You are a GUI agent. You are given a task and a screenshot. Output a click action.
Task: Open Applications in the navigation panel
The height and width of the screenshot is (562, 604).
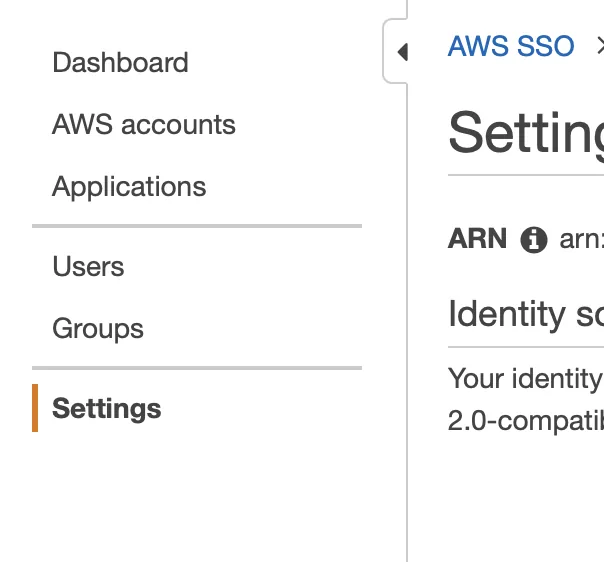(x=129, y=187)
